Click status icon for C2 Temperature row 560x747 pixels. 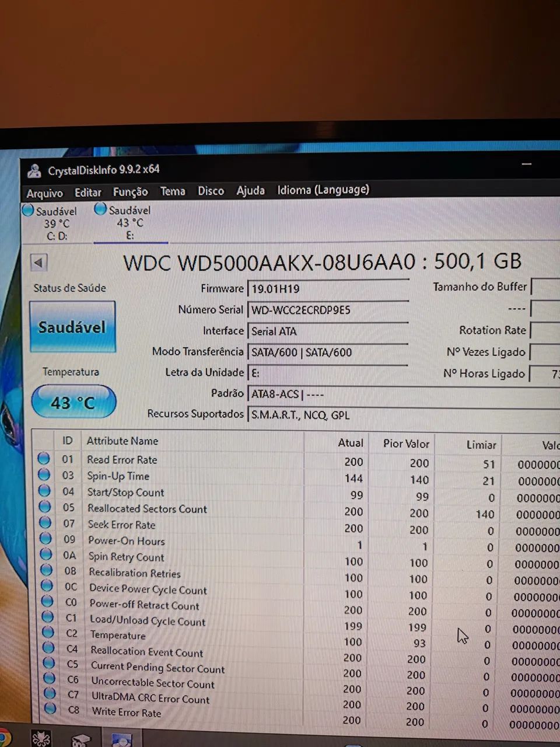pyautogui.click(x=48, y=633)
